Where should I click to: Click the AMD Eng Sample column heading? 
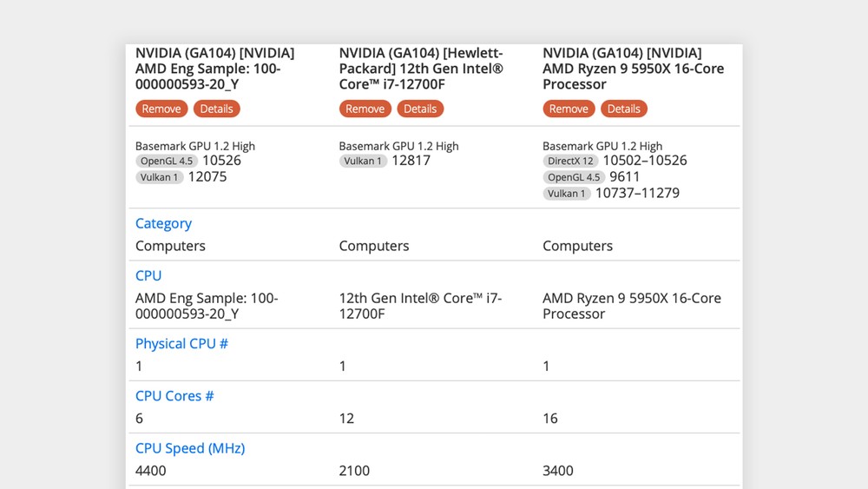coord(214,69)
